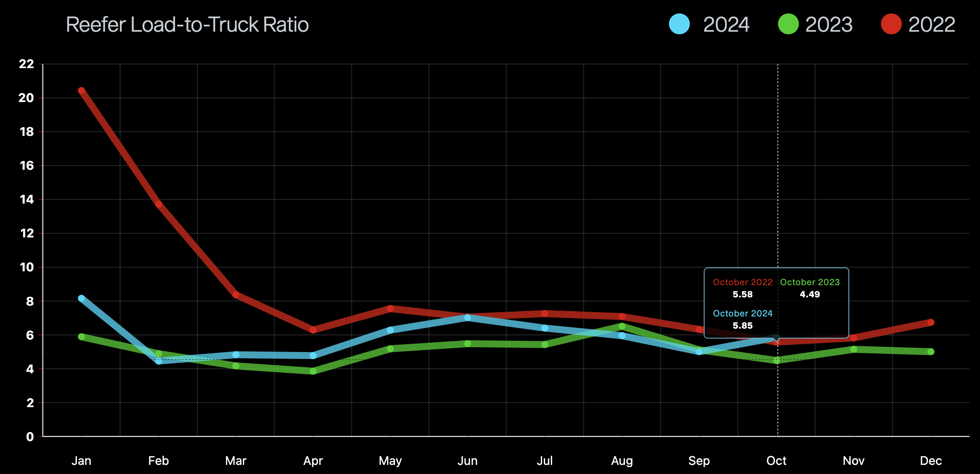This screenshot has height=474, width=980.
Task: Click the 2022 January data point
Action: tap(81, 91)
